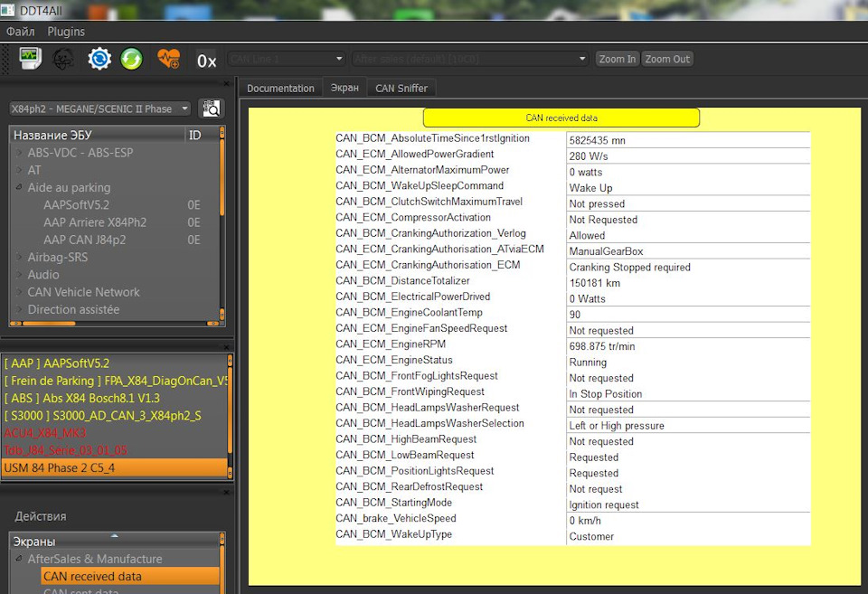868x594 pixels.
Task: Open the After sales session dropdown
Action: 470,59
